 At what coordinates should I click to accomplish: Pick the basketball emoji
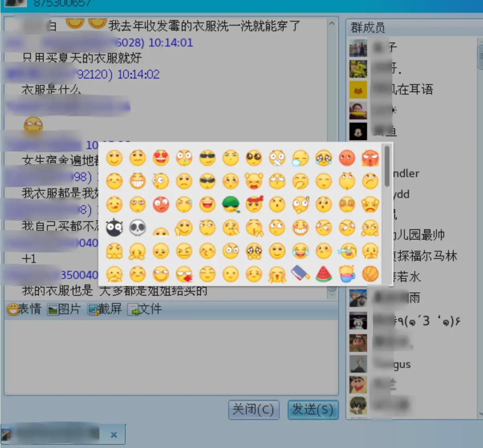[370, 275]
